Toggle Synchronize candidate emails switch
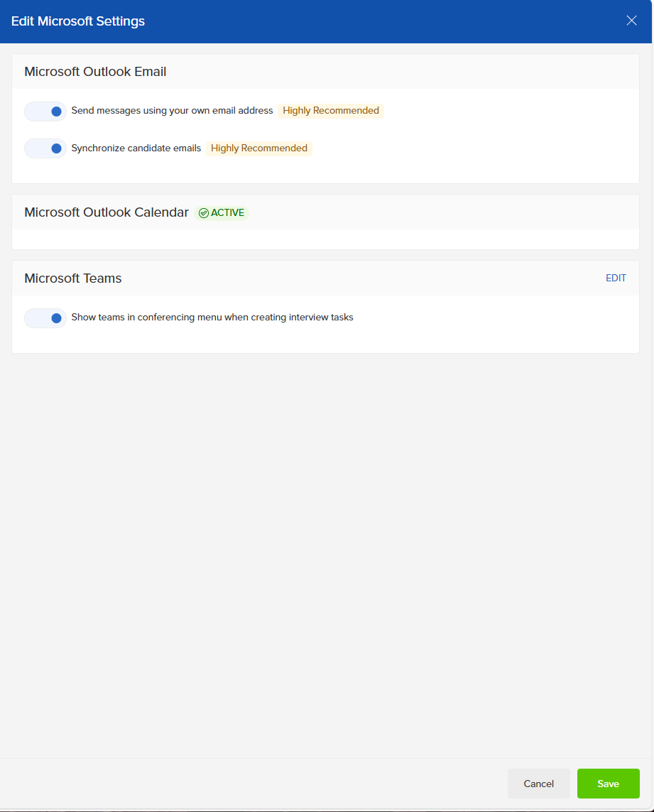This screenshot has height=812, width=654. click(x=45, y=148)
